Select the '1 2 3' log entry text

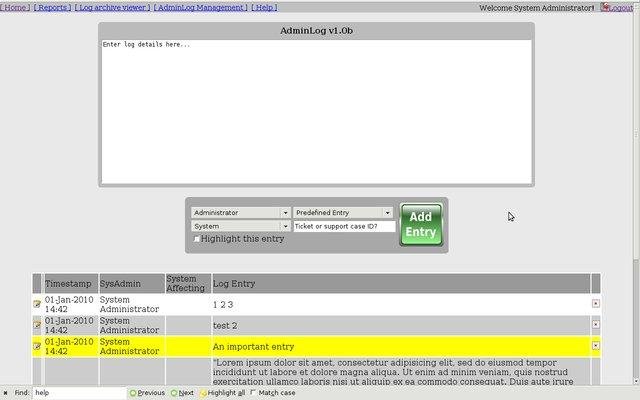[223, 304]
